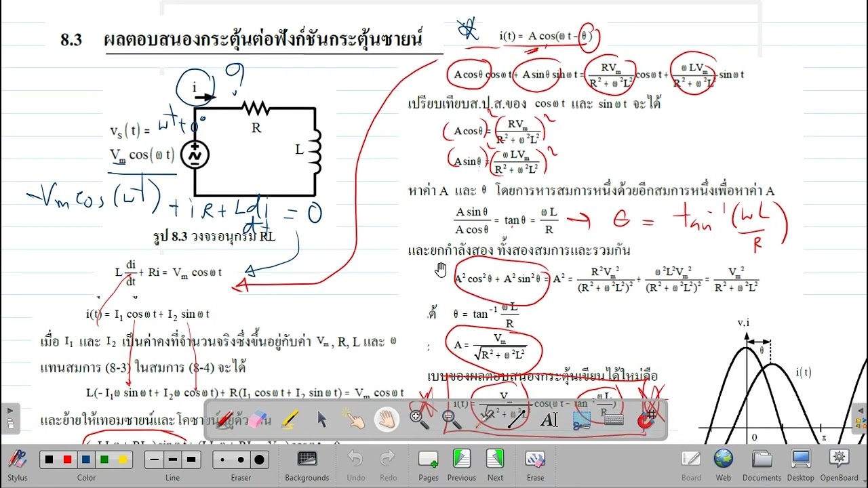Select the thick line width

click(191, 460)
